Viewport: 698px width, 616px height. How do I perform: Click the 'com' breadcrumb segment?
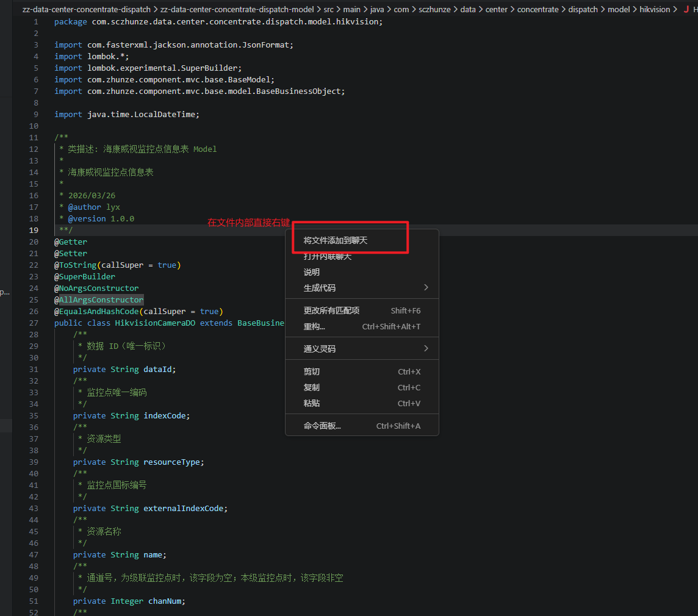point(401,9)
